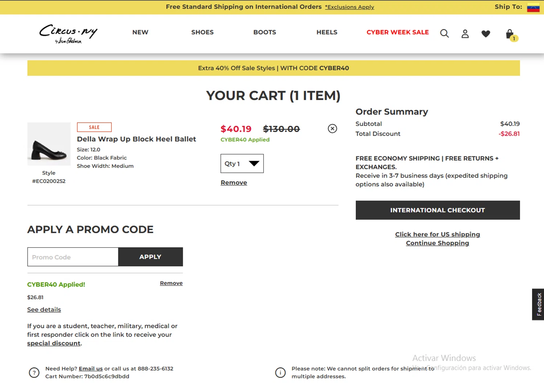Open the shopping bag icon

(510, 34)
